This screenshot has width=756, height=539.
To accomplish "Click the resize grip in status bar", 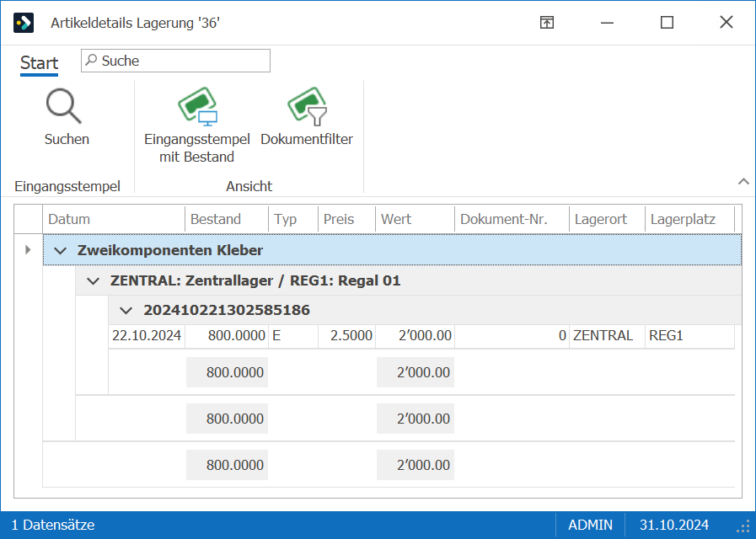I will pyautogui.click(x=743, y=526).
